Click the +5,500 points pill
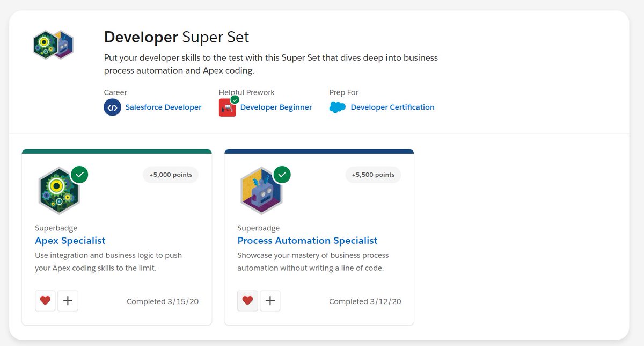644x346 pixels. pos(373,175)
